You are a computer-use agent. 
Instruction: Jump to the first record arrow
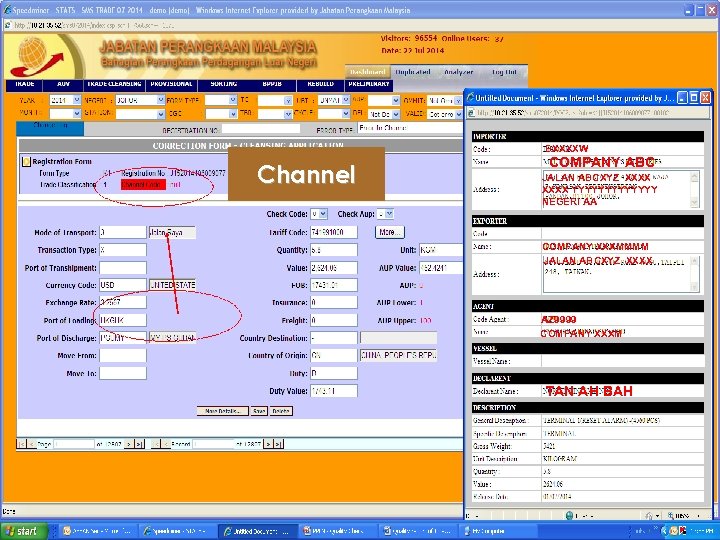tap(155, 444)
